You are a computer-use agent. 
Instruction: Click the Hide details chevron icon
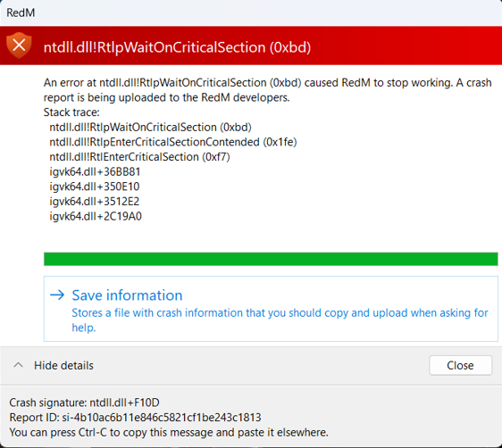(18, 365)
